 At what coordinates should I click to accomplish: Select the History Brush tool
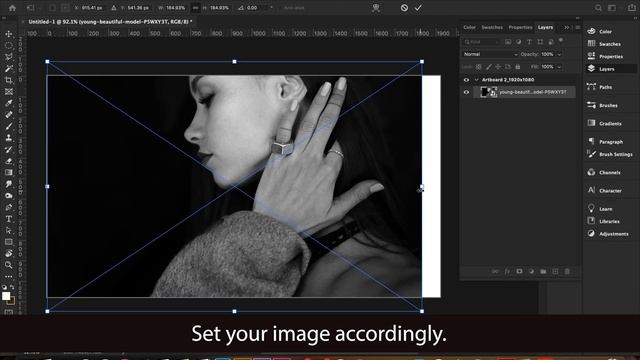point(9,149)
